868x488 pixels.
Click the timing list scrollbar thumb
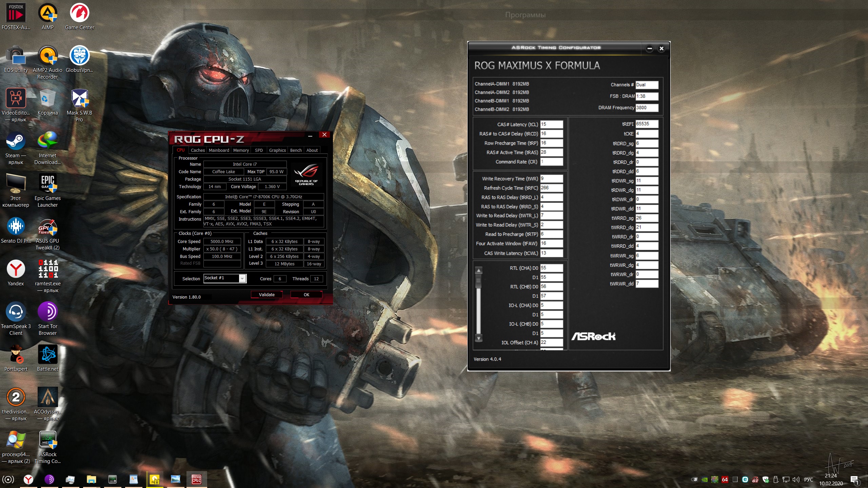pos(478,281)
